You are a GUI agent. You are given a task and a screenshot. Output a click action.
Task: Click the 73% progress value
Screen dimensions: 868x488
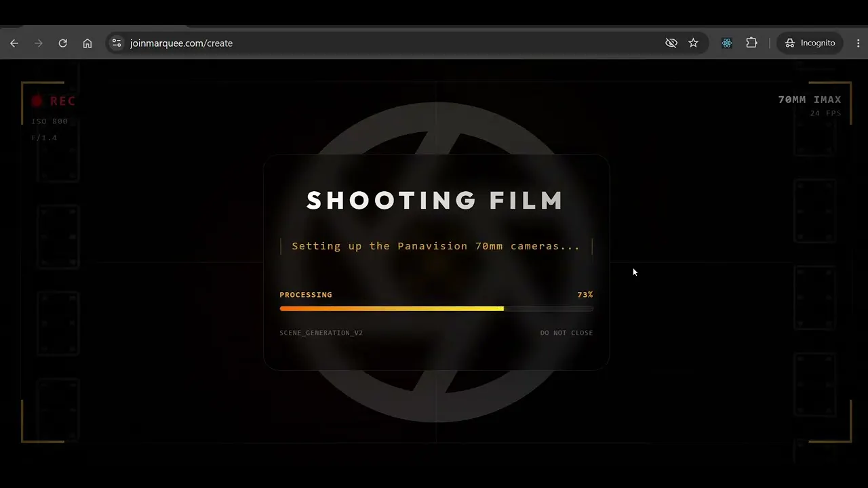pyautogui.click(x=585, y=295)
